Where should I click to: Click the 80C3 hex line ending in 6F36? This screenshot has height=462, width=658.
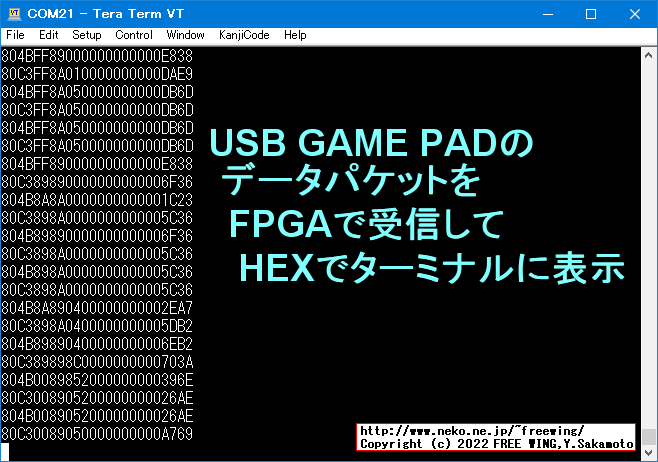(x=97, y=182)
